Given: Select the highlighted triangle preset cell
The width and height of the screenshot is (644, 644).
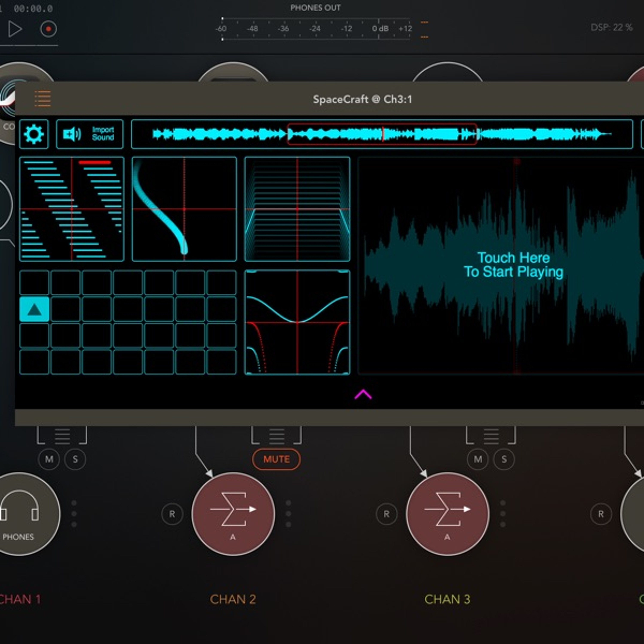Looking at the screenshot, I should tap(34, 310).
